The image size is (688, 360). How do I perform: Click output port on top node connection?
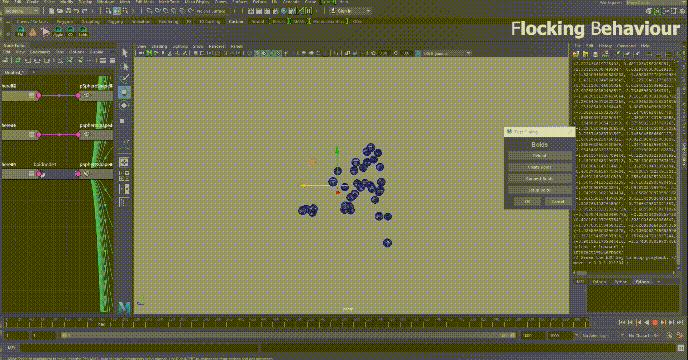tap(39, 95)
